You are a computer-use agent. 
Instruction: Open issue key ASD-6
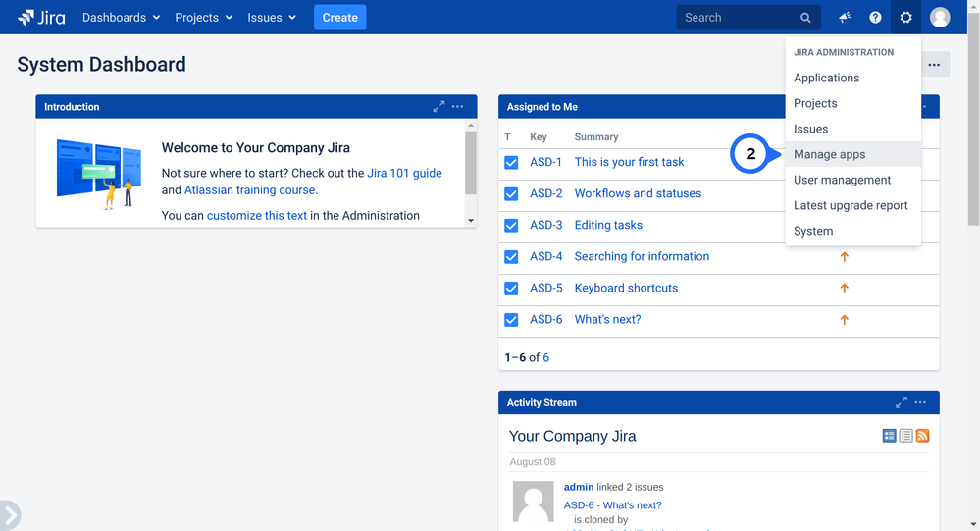point(546,320)
